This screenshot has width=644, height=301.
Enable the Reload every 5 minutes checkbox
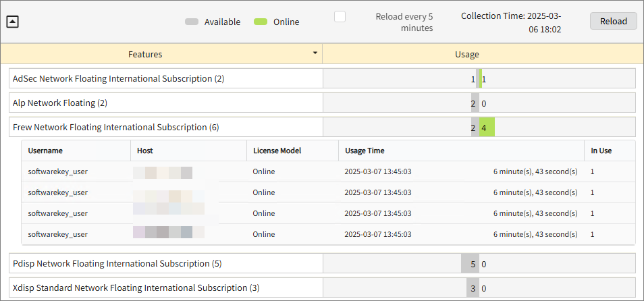point(340,16)
